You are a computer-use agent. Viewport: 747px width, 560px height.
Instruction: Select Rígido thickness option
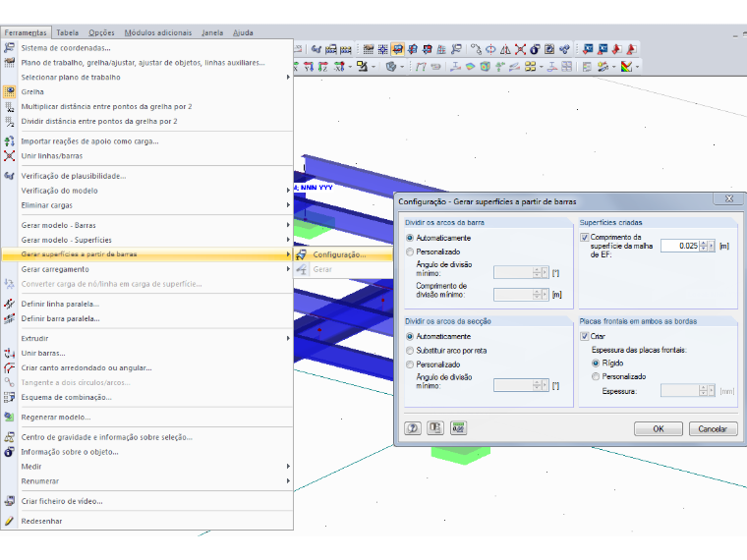596,363
